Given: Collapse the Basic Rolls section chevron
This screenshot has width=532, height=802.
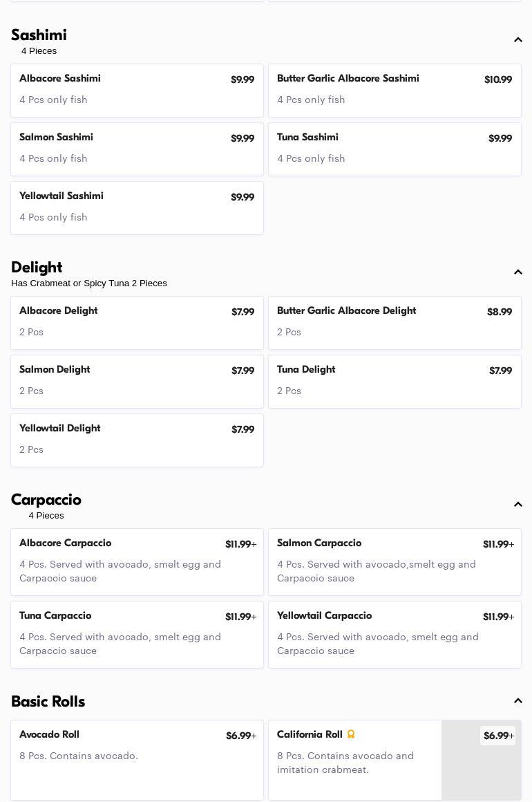Looking at the screenshot, I should 517,701.
